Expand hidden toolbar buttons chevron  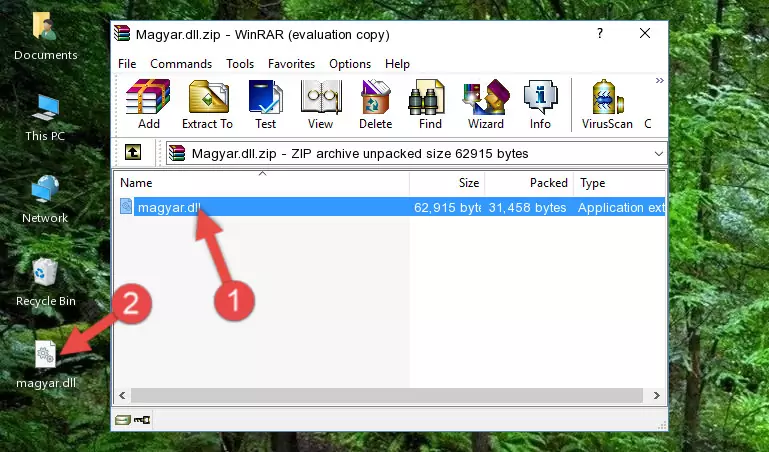660,80
